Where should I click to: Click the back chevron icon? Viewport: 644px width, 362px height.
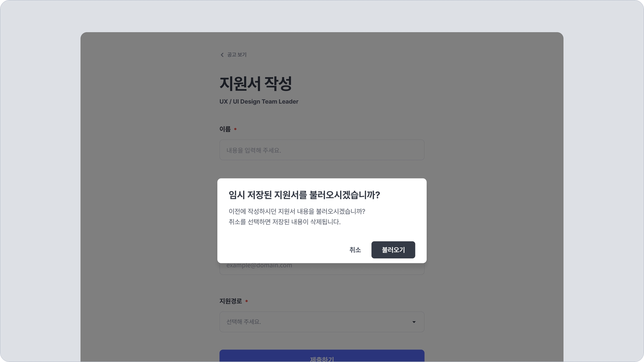tap(222, 55)
